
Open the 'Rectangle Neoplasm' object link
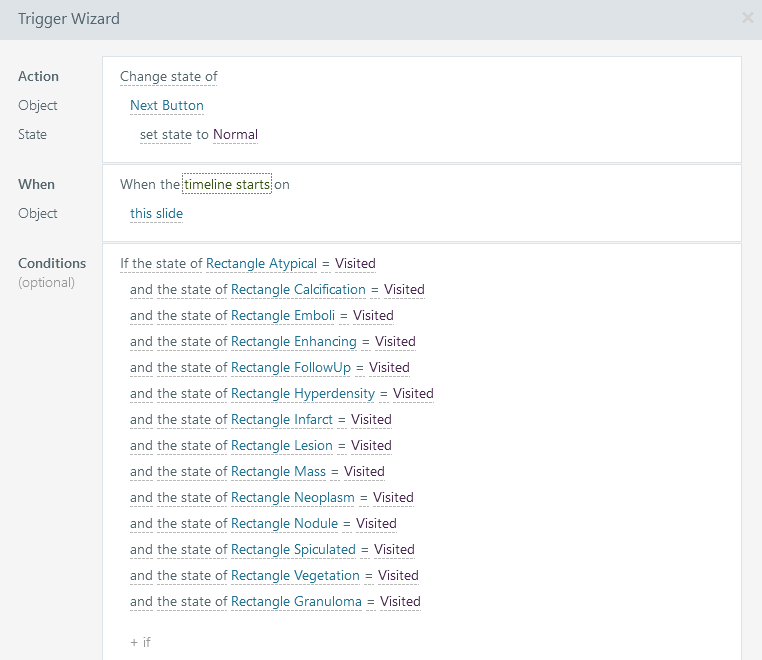click(x=292, y=498)
